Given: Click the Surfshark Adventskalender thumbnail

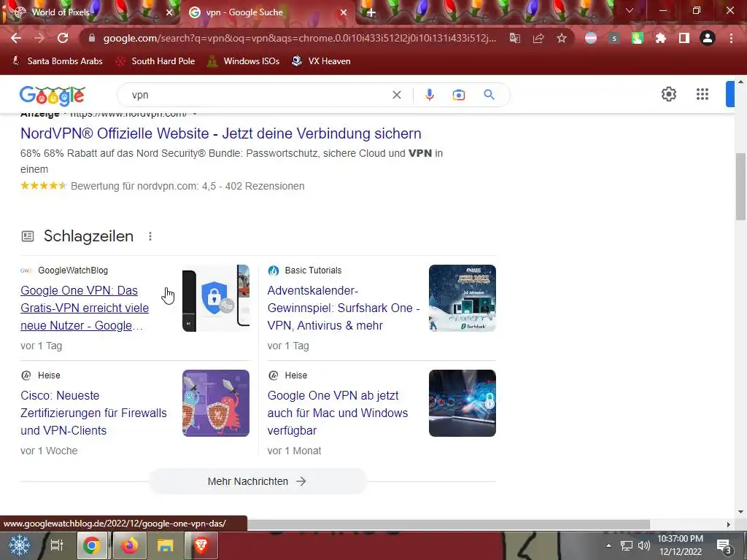Looking at the screenshot, I should coord(462,298).
